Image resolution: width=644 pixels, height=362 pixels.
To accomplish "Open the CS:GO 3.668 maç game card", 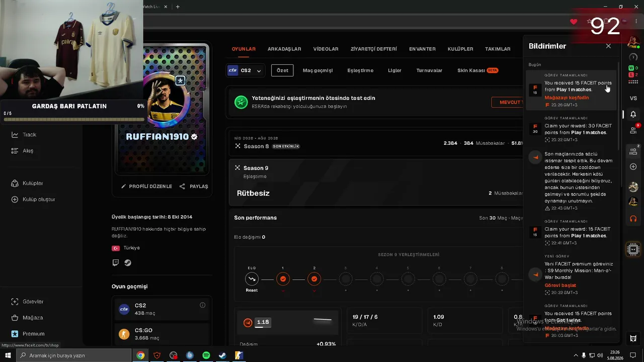I will (x=162, y=334).
